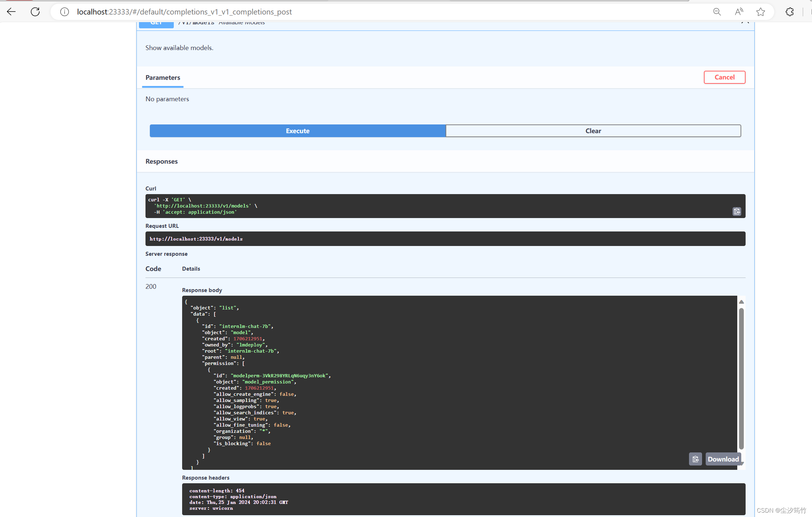The width and height of the screenshot is (812, 517).
Task: Click the download response body icon
Action: click(x=723, y=459)
